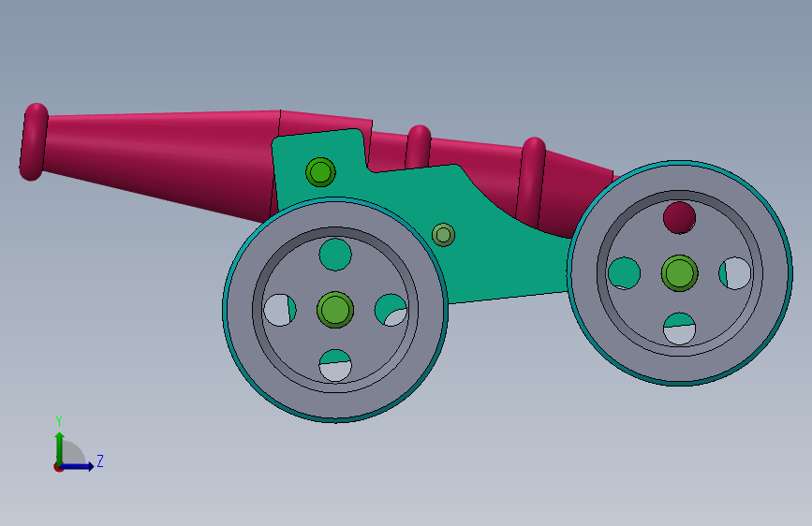Select the flared muzzle ring of the cannon barrel
Viewport: 812px width, 526px height.
pyautogui.click(x=34, y=142)
